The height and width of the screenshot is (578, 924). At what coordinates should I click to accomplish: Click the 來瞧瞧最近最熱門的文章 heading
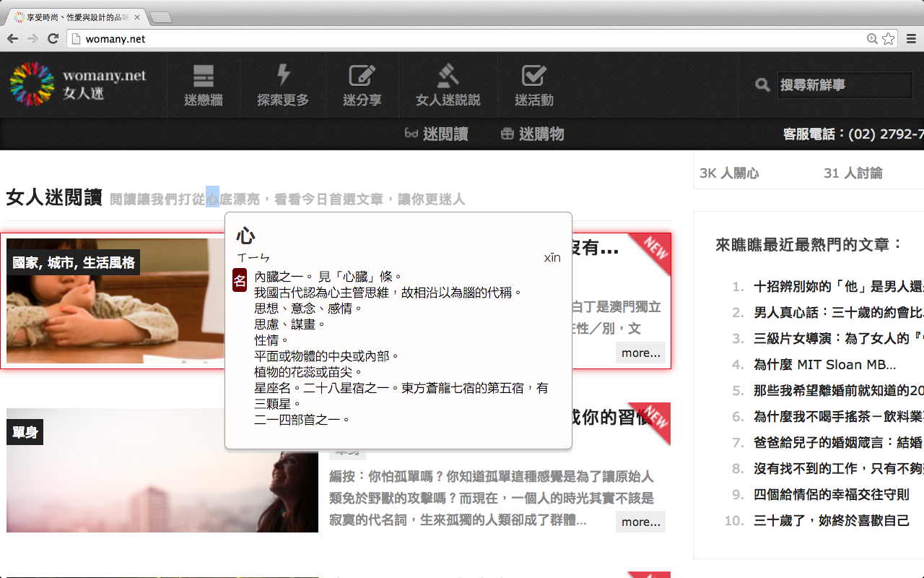[x=809, y=245]
